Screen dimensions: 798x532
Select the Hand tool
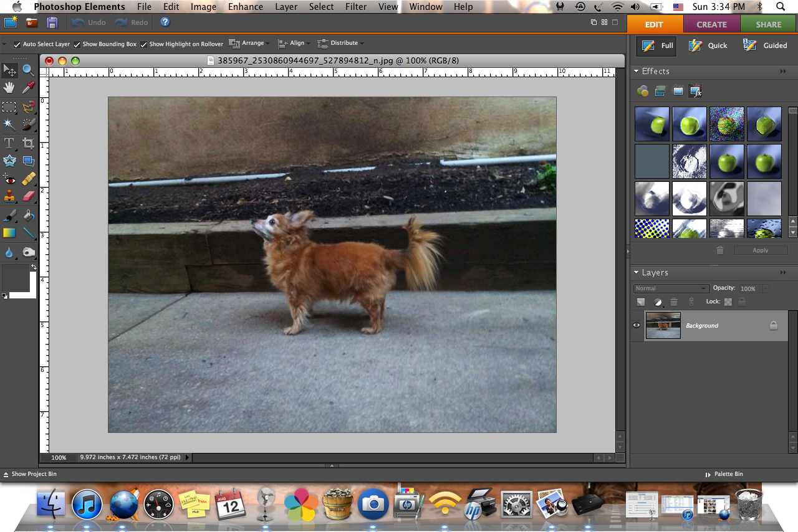[9, 88]
